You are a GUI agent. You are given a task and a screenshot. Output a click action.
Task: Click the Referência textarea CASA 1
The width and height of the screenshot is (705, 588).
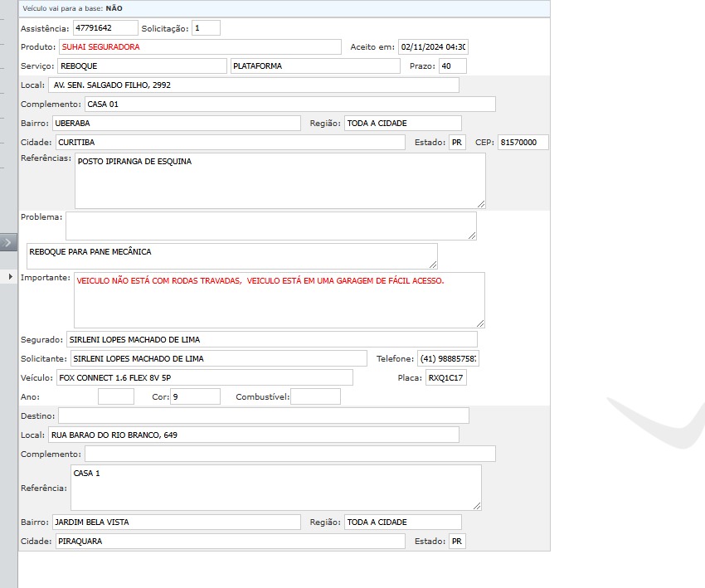point(276,488)
